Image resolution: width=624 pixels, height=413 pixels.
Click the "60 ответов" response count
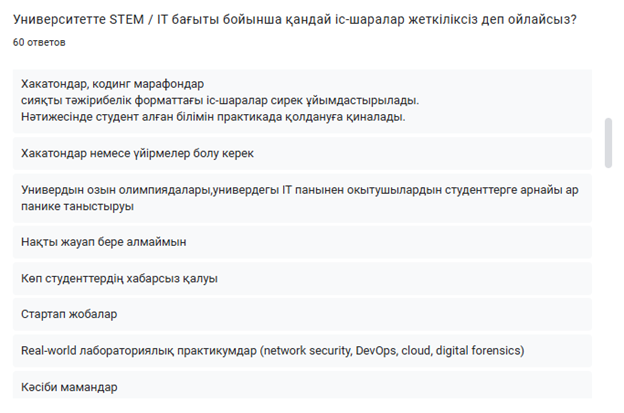click(x=39, y=43)
